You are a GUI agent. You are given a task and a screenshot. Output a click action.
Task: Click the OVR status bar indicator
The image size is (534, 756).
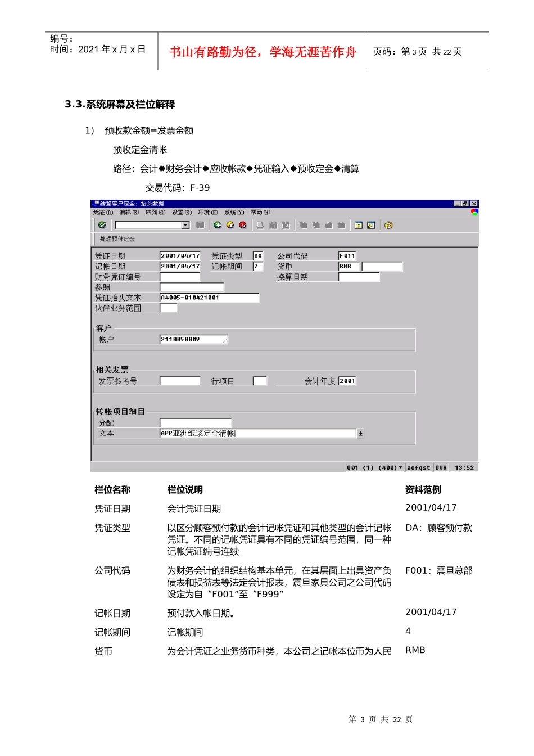pos(441,468)
